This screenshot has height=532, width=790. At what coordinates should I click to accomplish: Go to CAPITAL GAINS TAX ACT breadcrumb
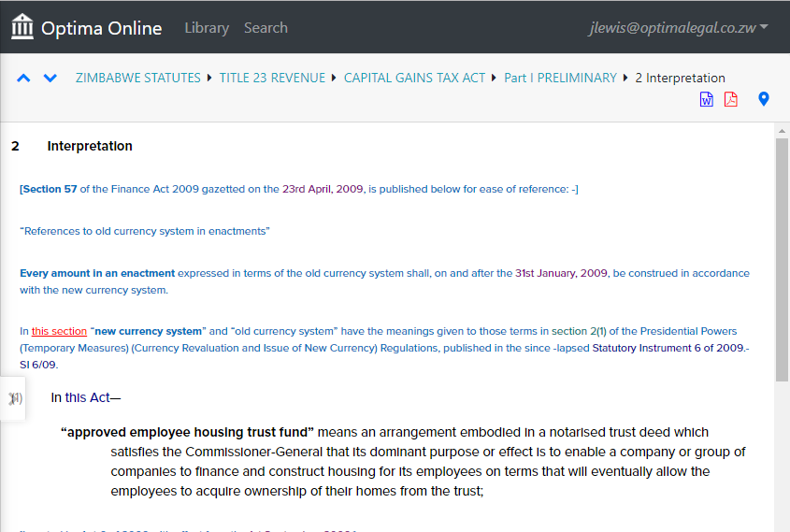tap(414, 79)
